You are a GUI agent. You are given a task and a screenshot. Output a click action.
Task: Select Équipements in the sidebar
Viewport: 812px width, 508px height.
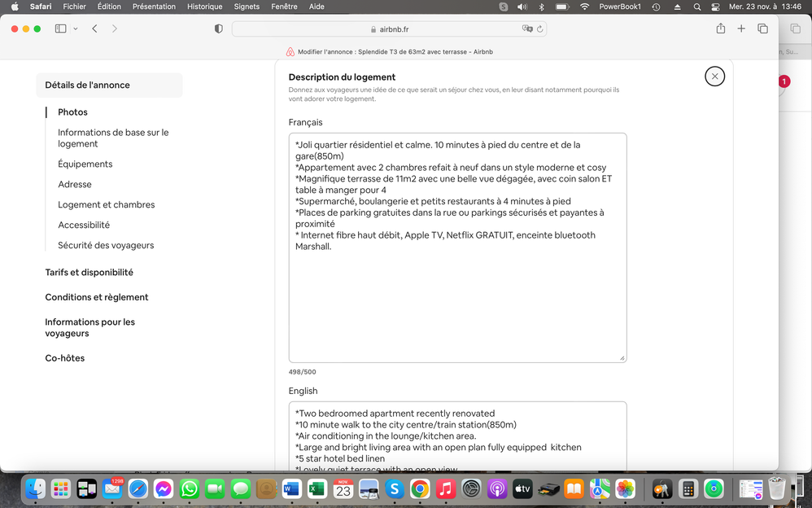(x=85, y=164)
